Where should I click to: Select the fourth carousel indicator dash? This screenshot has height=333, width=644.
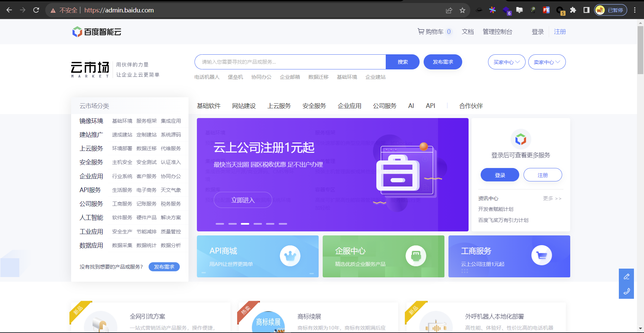(x=258, y=224)
